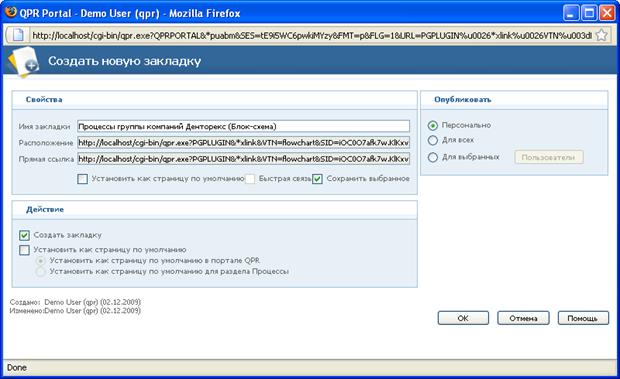Screen dimensions: 620x379
Task: Check Установить как страницу по умолчанию under Действие
Action: tap(24, 250)
